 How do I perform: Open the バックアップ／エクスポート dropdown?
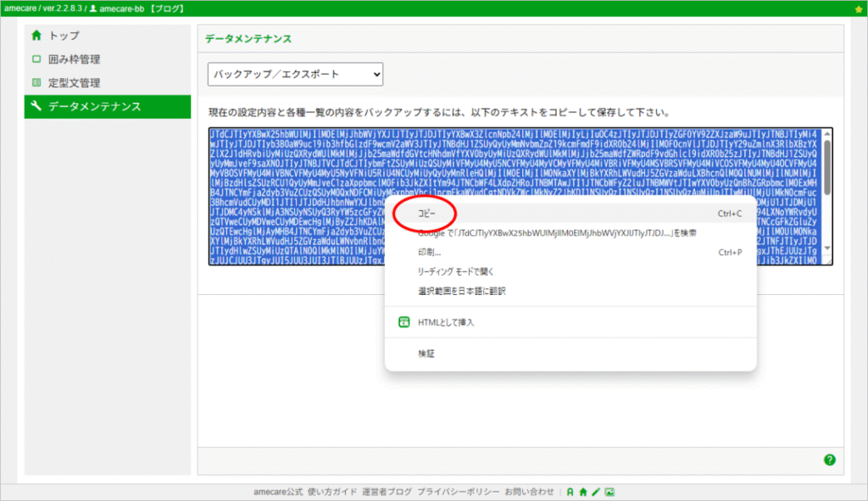tap(296, 75)
